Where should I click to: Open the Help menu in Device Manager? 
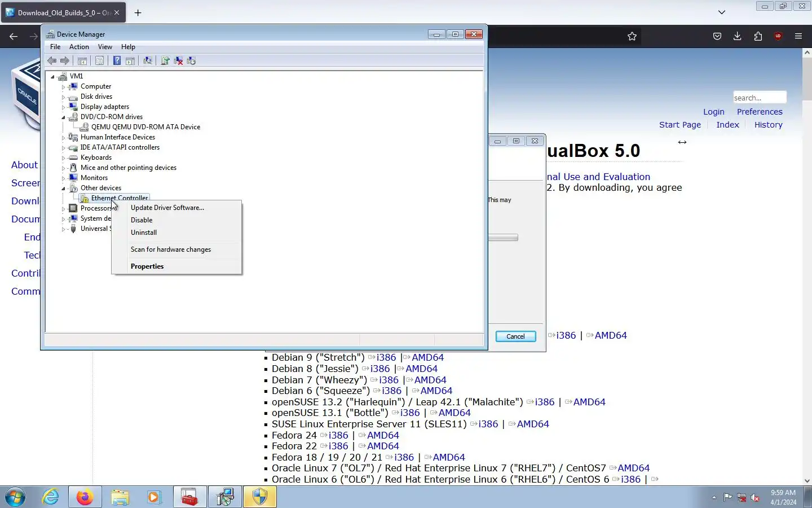(x=128, y=47)
